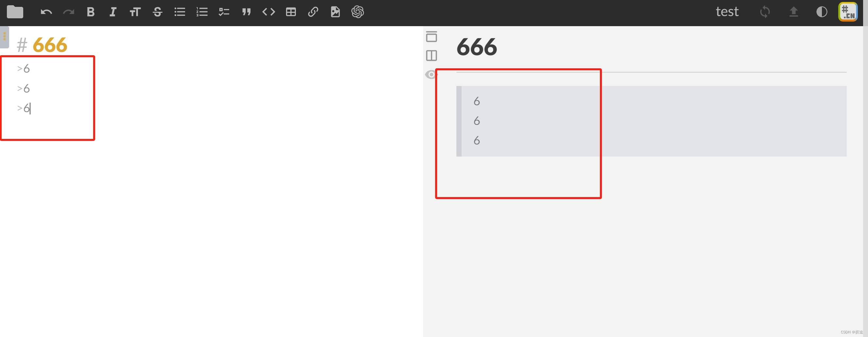The image size is (868, 337).
Task: Insert a blockquote
Action: 246,12
